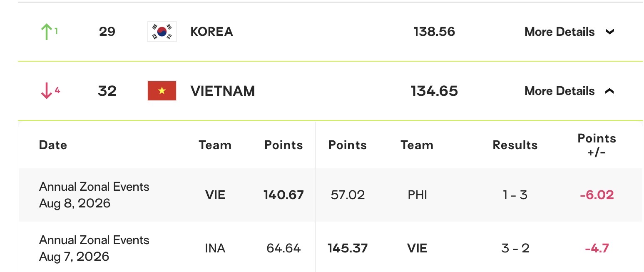This screenshot has height=272, width=644.
Task: Click the -6.02 points change value
Action: pos(597,195)
